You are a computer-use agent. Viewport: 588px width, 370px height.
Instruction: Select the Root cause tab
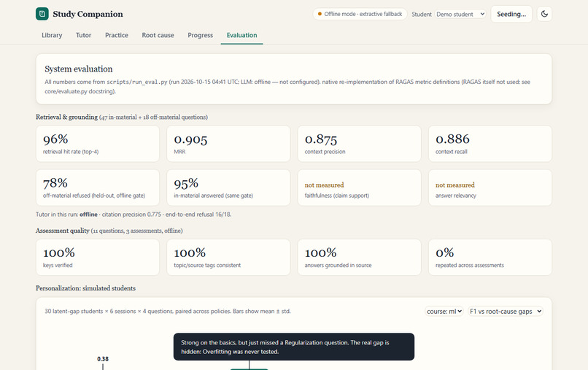point(158,35)
